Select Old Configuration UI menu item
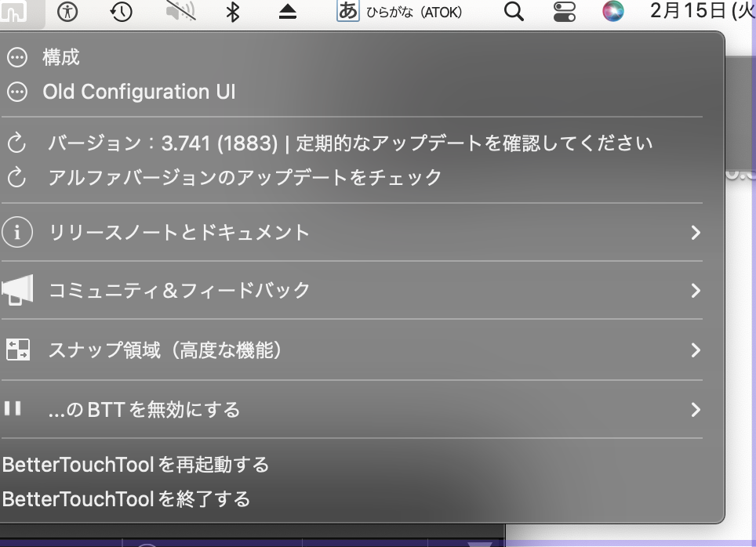 click(x=352, y=92)
